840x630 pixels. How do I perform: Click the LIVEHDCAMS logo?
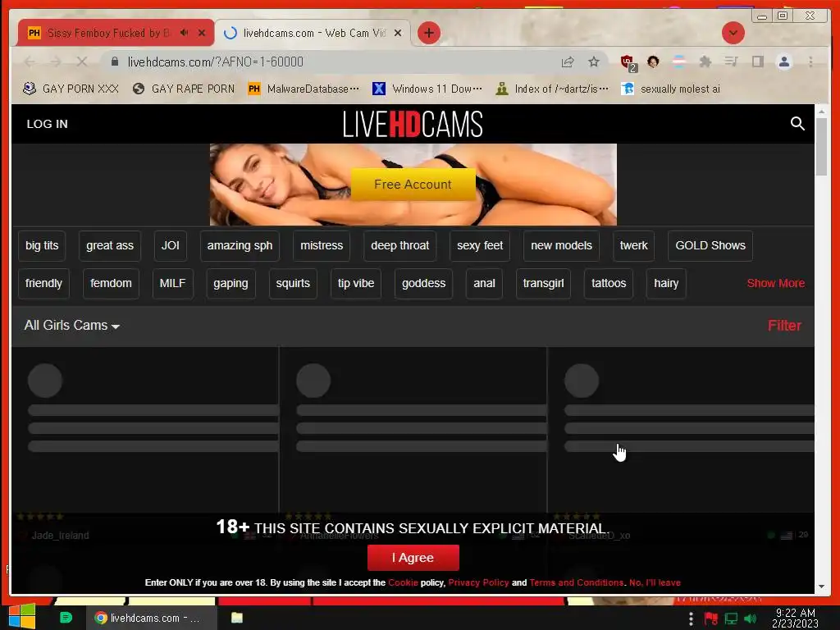pyautogui.click(x=413, y=125)
